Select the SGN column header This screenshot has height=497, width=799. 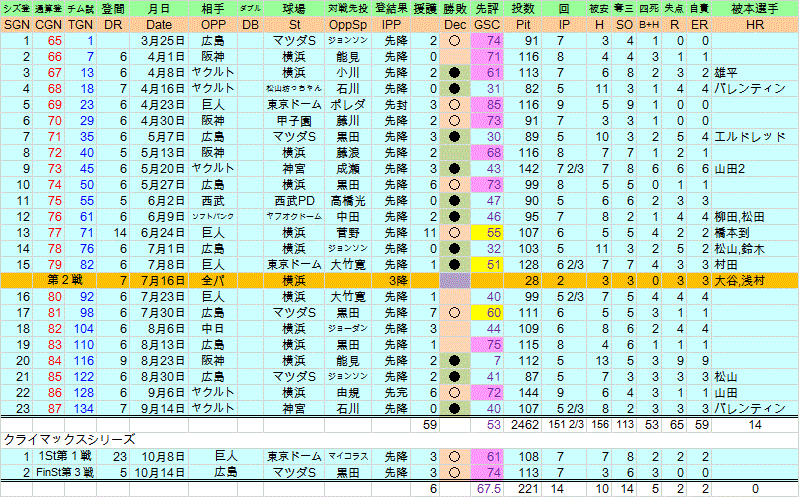(16, 25)
